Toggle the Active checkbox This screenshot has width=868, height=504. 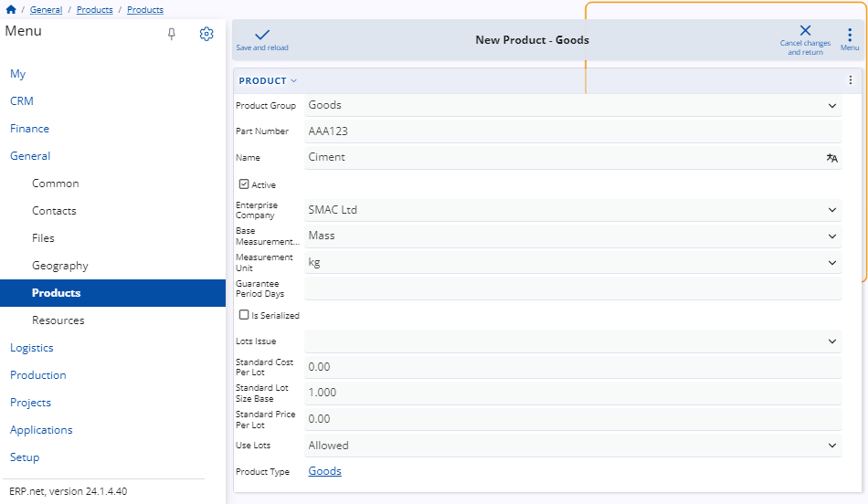point(244,184)
